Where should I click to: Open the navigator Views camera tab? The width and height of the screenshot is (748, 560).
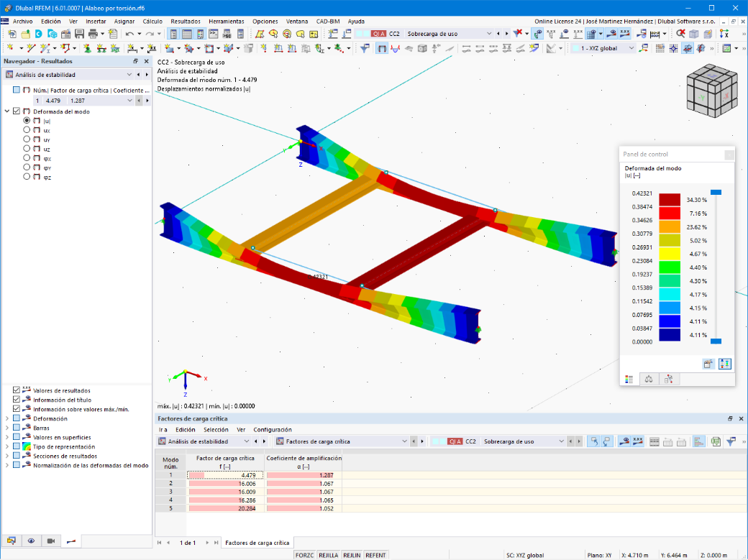point(51,541)
